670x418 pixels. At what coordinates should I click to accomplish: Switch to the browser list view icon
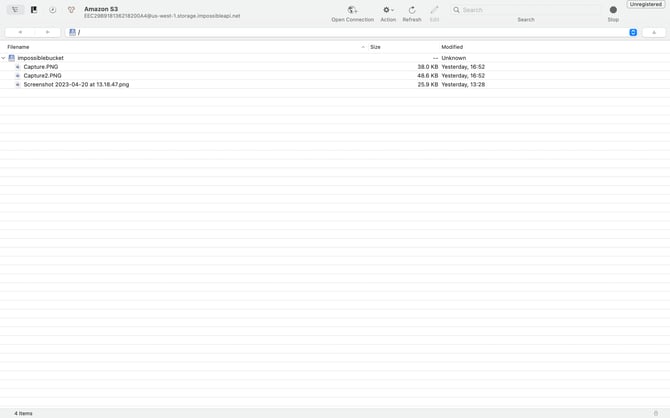coord(15,9)
